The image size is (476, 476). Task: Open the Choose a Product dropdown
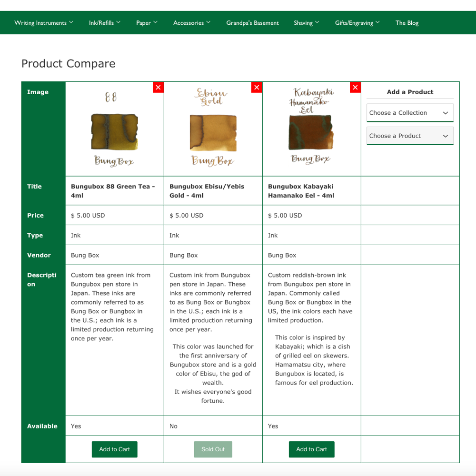[410, 136]
